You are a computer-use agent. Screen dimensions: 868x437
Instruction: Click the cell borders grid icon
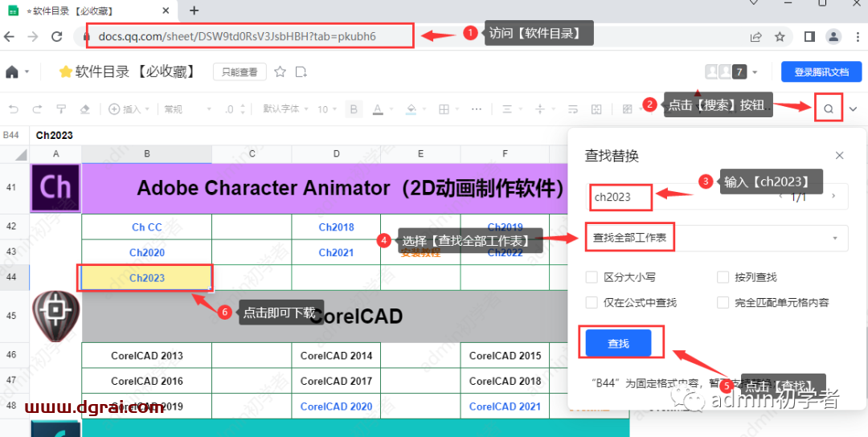(x=443, y=109)
